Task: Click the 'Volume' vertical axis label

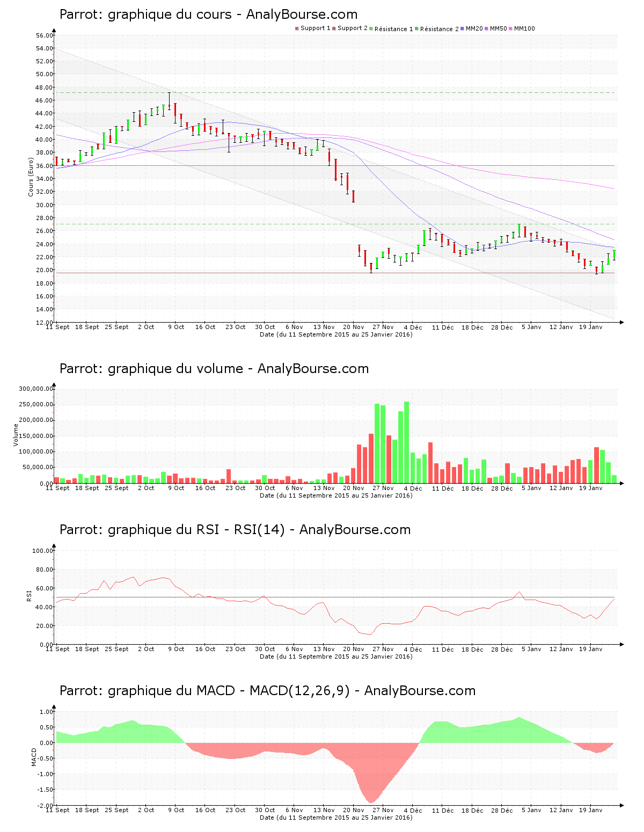Action: pos(16,435)
